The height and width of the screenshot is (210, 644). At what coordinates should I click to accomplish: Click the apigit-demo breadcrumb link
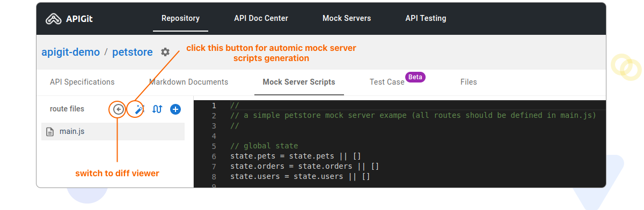pos(70,52)
